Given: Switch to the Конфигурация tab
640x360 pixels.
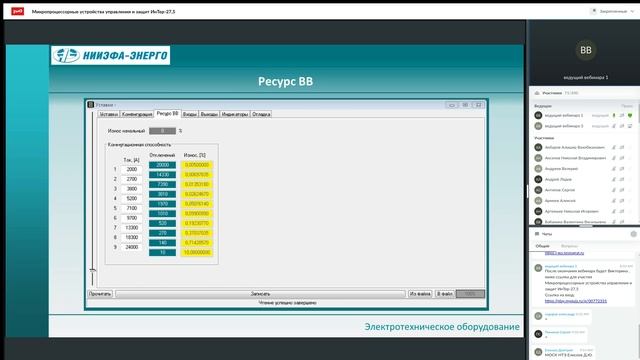Looking at the screenshot, I should click(137, 114).
